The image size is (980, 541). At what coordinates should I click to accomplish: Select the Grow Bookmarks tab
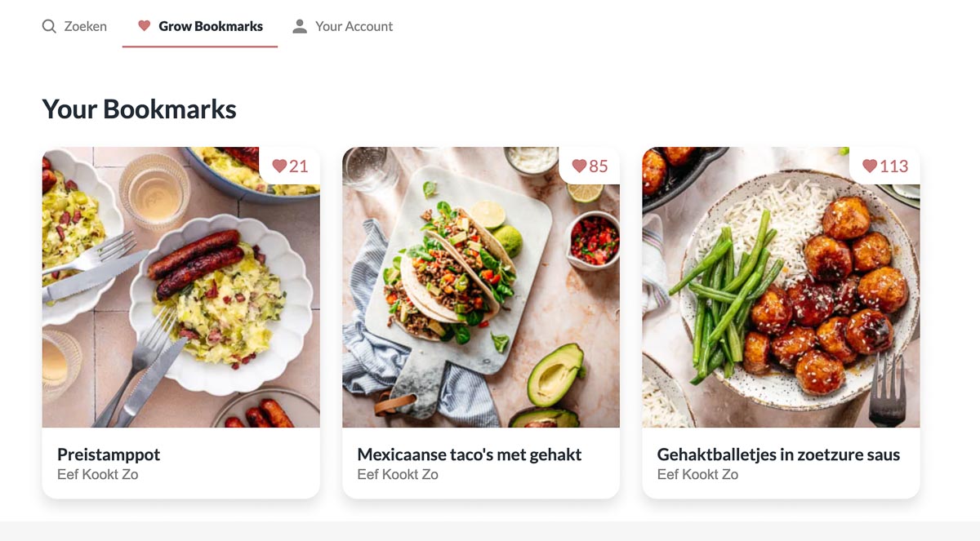pyautogui.click(x=200, y=25)
